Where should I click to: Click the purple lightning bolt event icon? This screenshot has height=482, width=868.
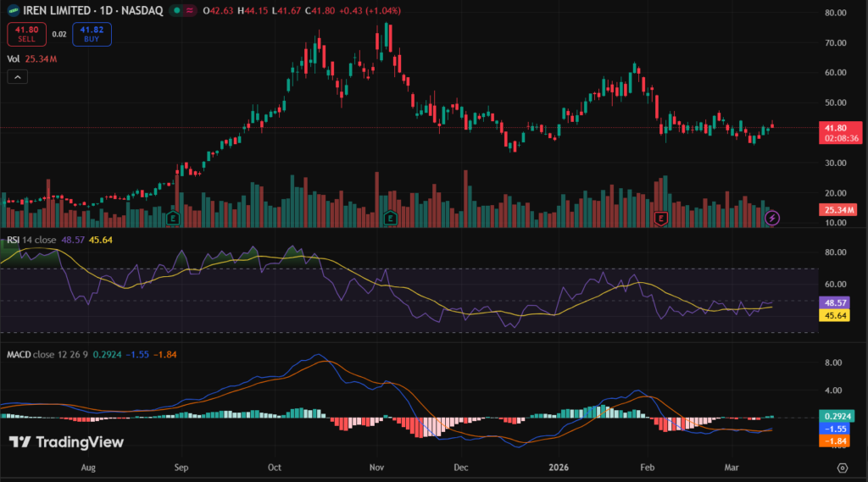pos(771,219)
